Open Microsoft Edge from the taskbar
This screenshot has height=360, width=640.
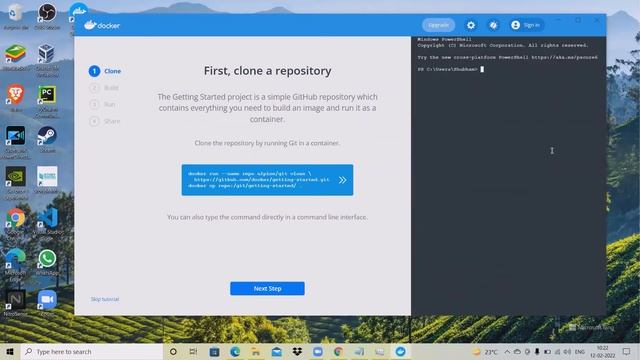click(235, 351)
